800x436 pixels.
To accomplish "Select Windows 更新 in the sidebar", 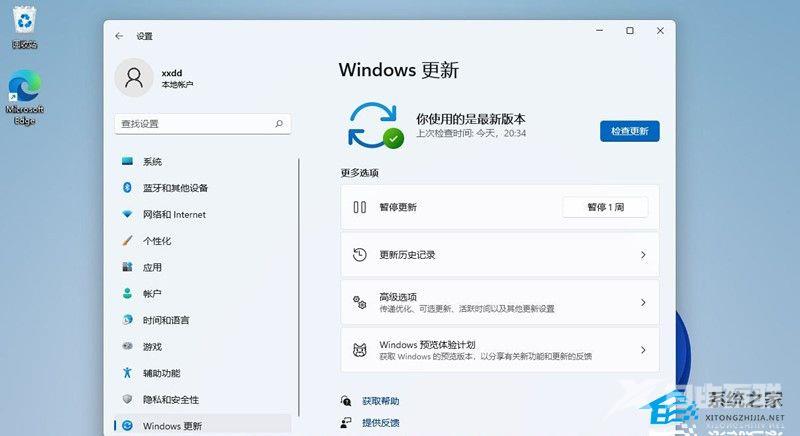I will pos(203,425).
